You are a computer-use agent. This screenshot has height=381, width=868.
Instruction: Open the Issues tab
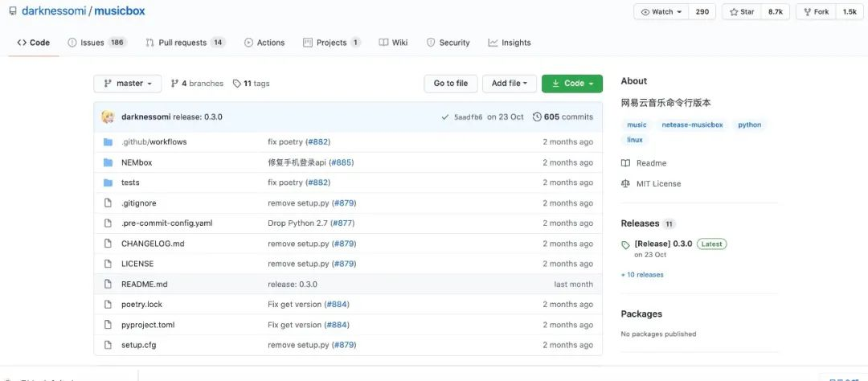[x=97, y=43]
